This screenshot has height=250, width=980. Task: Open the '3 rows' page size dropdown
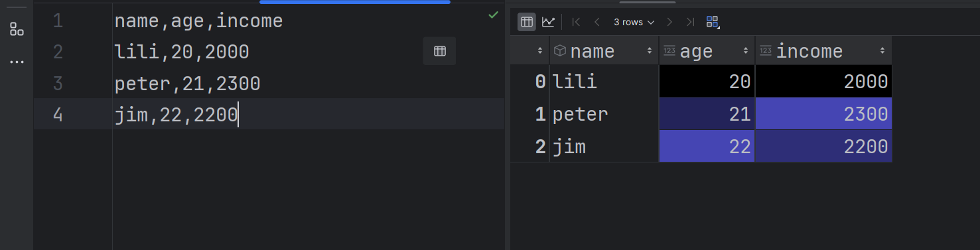click(634, 22)
